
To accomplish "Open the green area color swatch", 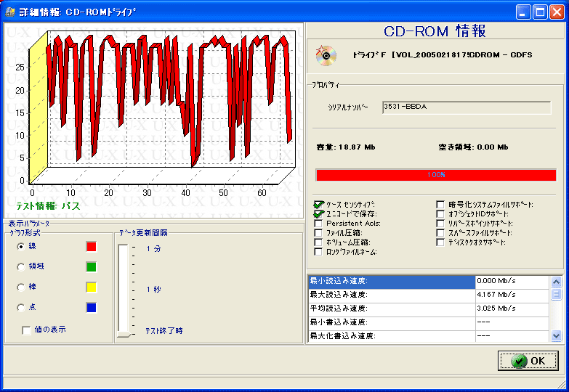I will coord(91,267).
